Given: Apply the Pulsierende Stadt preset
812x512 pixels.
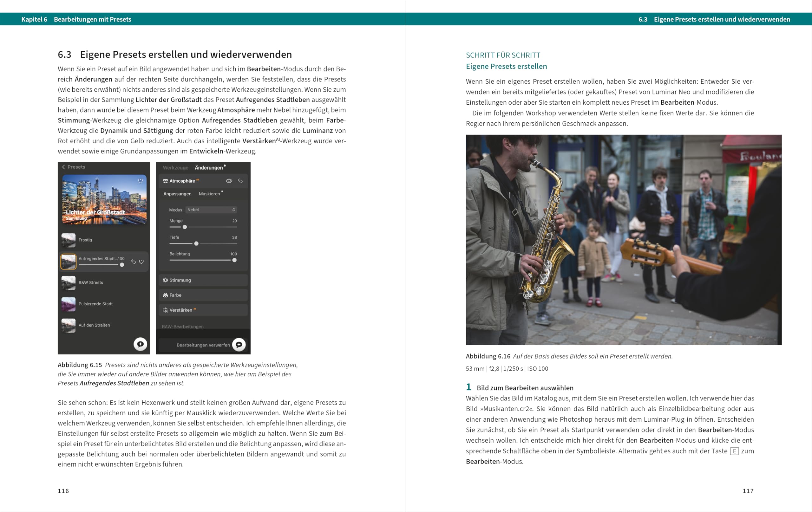Looking at the screenshot, I should click(104, 304).
